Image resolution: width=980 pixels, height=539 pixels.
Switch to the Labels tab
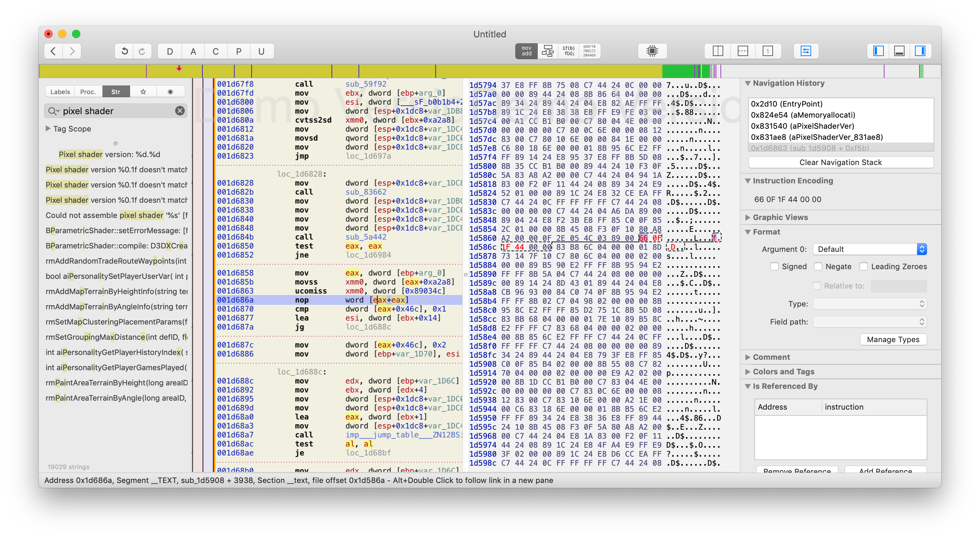pyautogui.click(x=60, y=92)
